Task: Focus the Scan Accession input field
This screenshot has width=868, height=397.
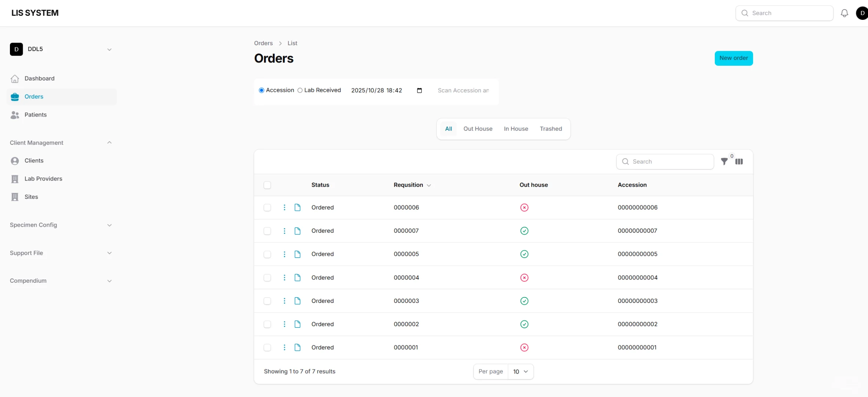Action: (x=464, y=90)
